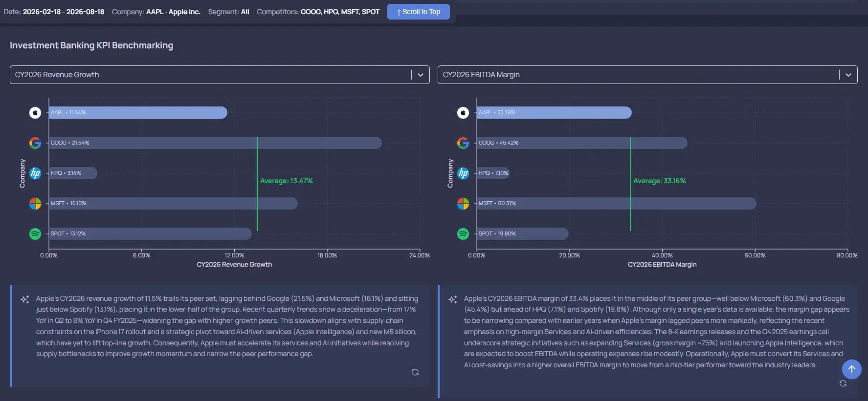Click the HP logo in Revenue Growth chart
This screenshot has width=868, height=401.
point(35,173)
